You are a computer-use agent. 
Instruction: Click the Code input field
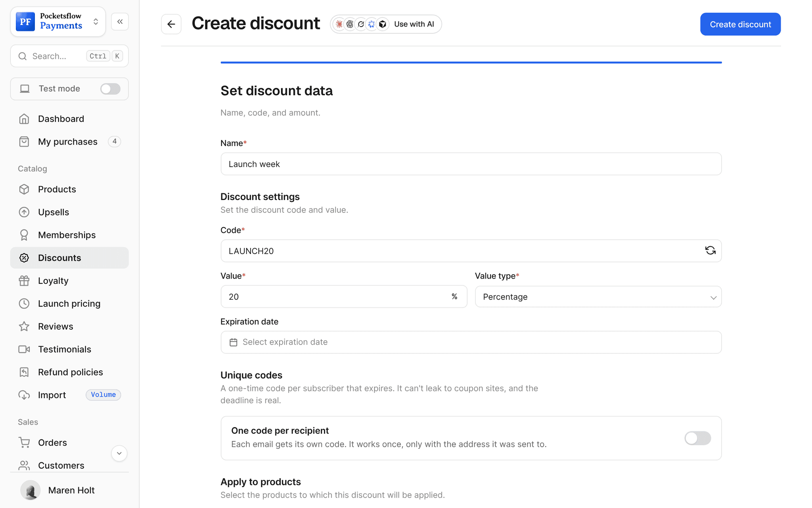pyautogui.click(x=471, y=251)
